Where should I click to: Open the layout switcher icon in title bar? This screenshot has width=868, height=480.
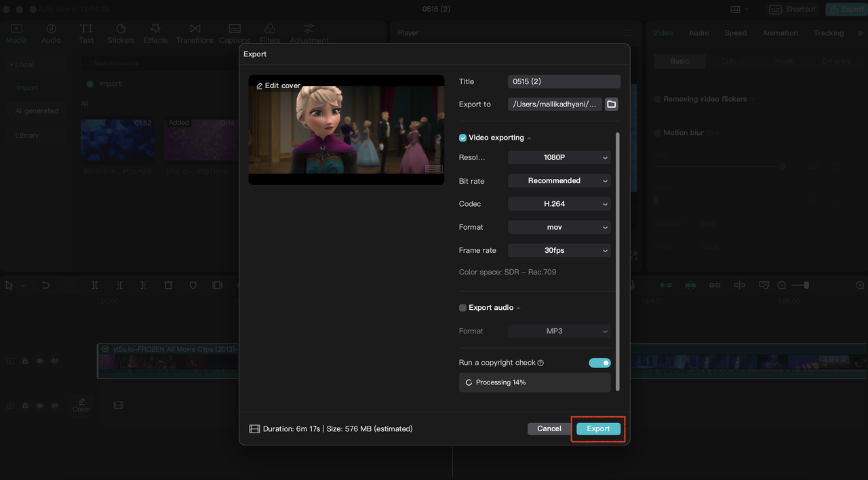736,9
